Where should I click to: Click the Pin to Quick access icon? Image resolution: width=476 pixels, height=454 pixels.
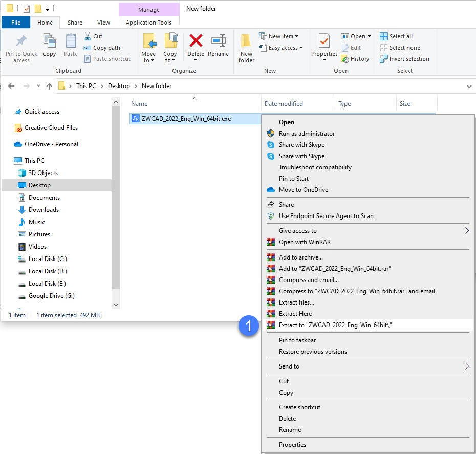coord(21,41)
